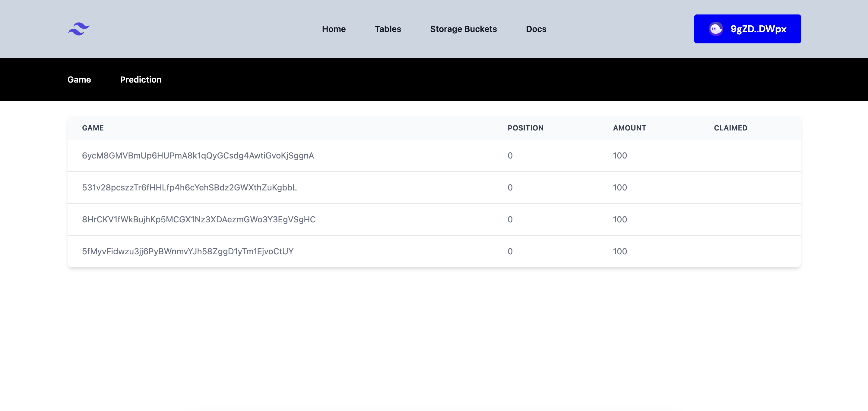Screen dimensions: 868x411
Task: Click the POSITION column header
Action: click(525, 128)
